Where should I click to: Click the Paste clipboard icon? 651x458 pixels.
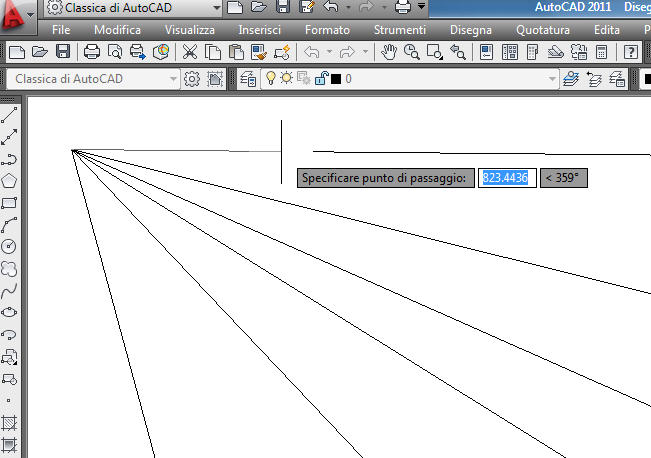click(236, 52)
